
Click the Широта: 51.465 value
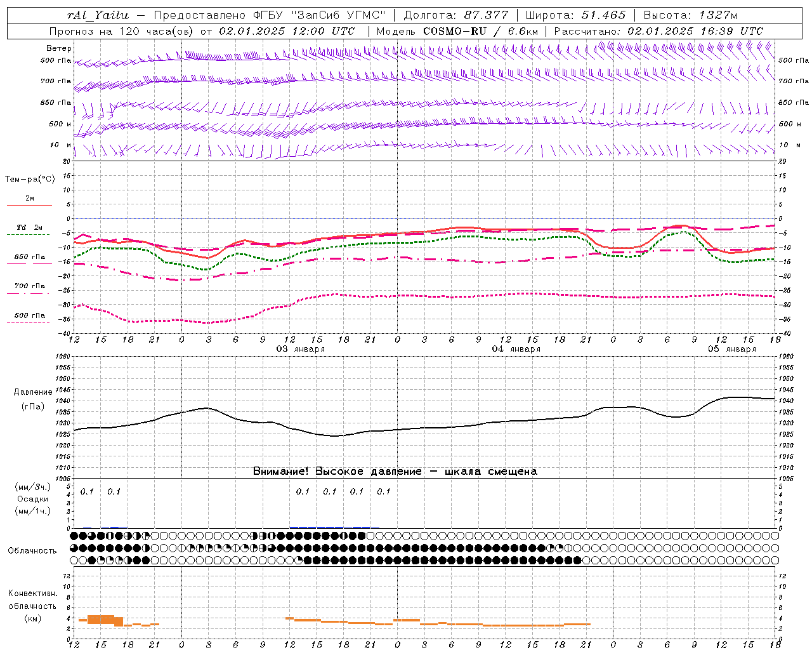coord(576,15)
